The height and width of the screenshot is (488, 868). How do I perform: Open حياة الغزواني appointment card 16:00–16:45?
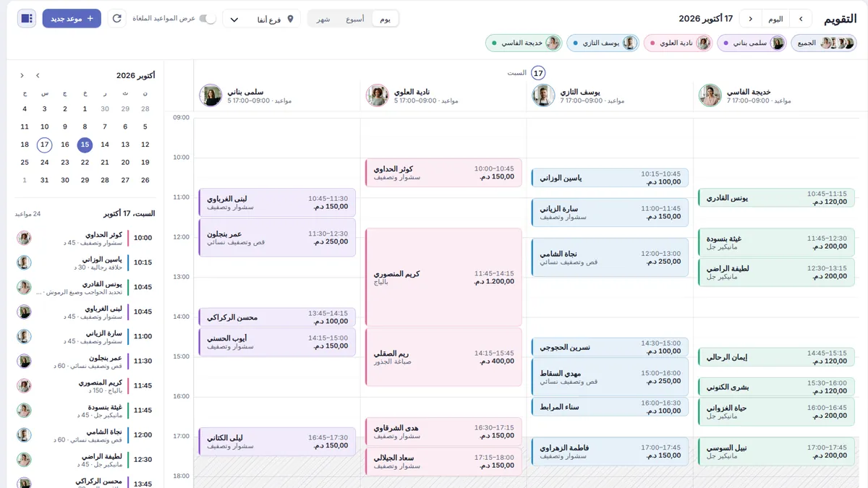[x=776, y=411]
